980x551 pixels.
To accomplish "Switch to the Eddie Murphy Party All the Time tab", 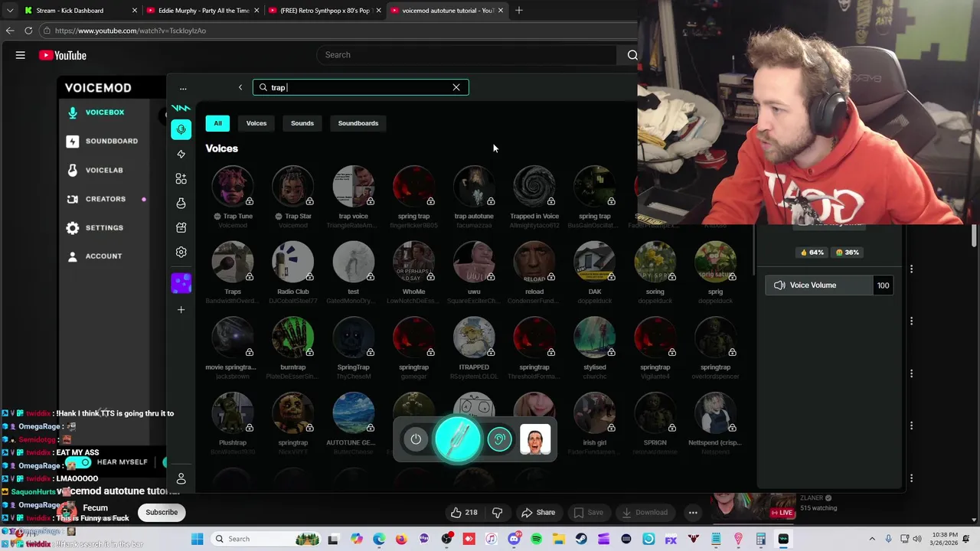I will [x=203, y=11].
